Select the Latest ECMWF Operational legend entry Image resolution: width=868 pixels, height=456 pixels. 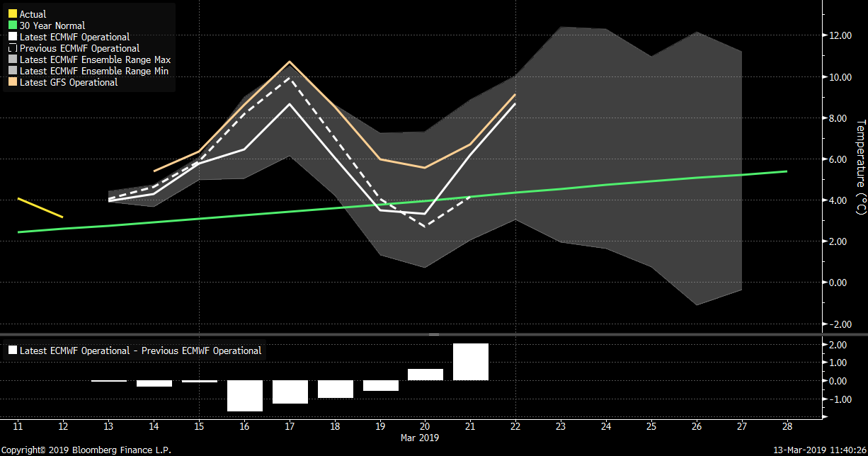pos(74,37)
